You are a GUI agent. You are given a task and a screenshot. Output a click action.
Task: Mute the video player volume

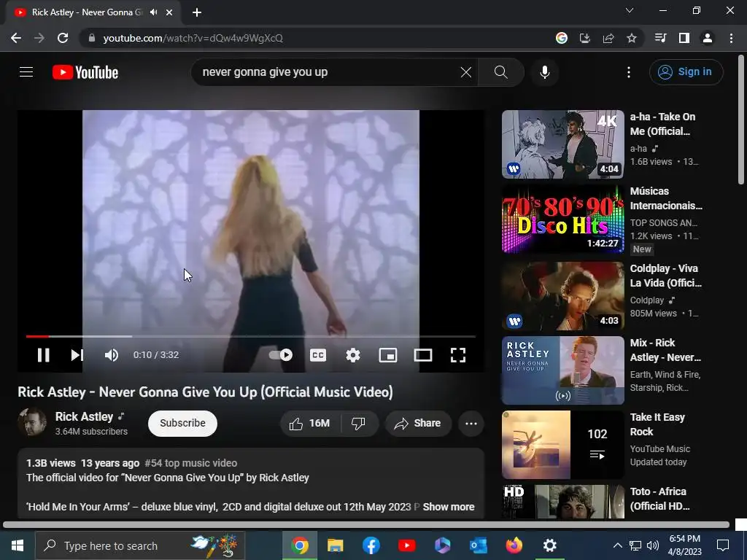[x=112, y=355]
